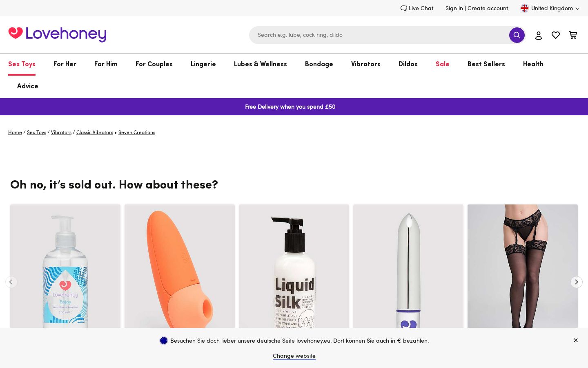Open the Lovehoney Enjoy lubricant product image
This screenshot has height=368, width=588.
[x=65, y=266]
